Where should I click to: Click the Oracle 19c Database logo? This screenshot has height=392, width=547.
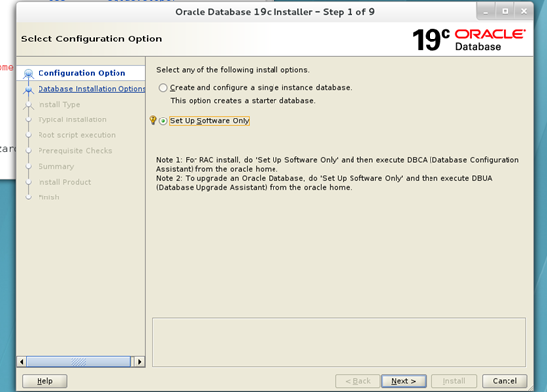click(x=469, y=39)
